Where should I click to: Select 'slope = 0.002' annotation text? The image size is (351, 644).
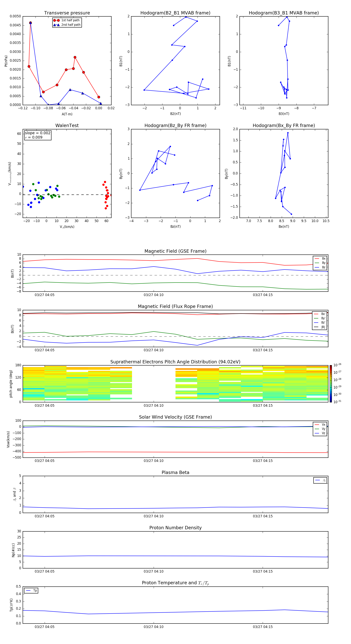(x=37, y=133)
